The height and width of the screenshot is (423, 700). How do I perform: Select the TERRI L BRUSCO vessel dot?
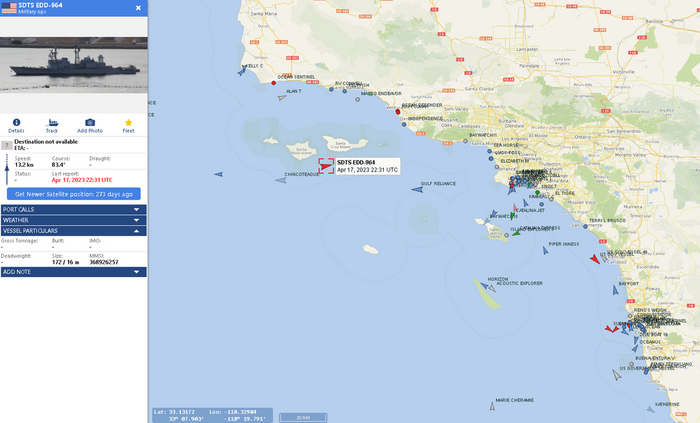click(x=585, y=226)
